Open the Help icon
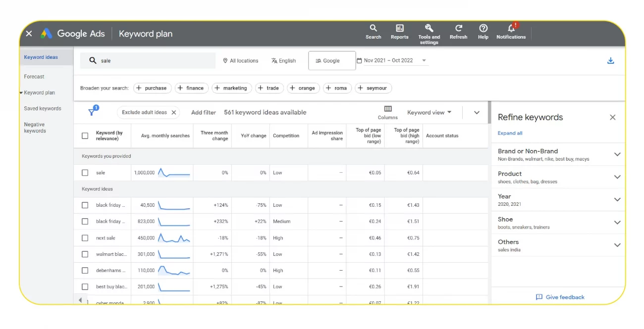644x329 pixels. coord(483,32)
